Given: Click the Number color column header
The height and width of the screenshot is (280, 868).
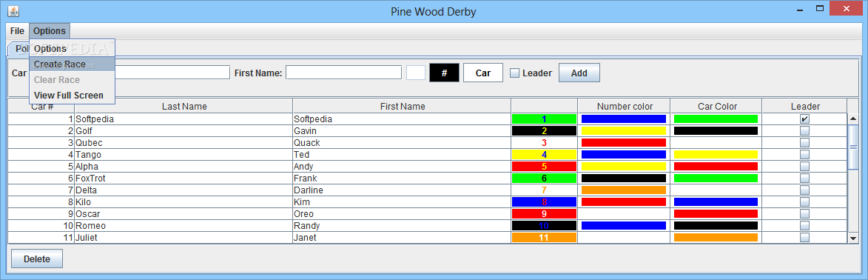Looking at the screenshot, I should pos(624,106).
